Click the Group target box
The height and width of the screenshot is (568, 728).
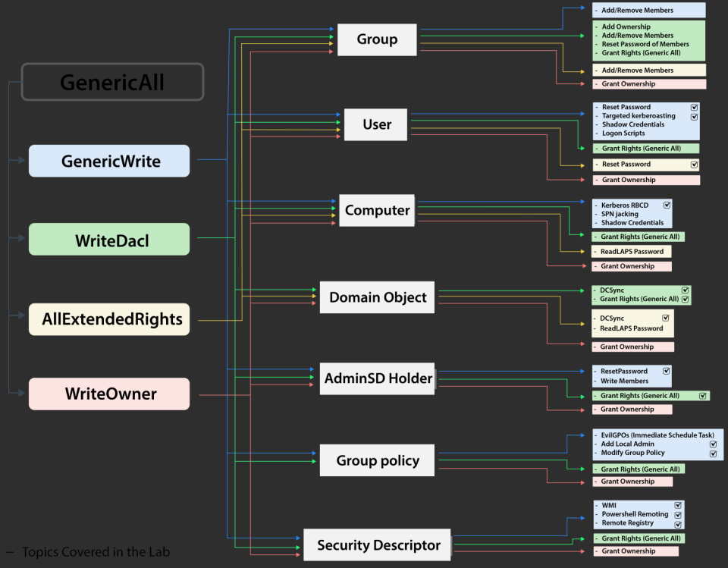[x=377, y=39]
